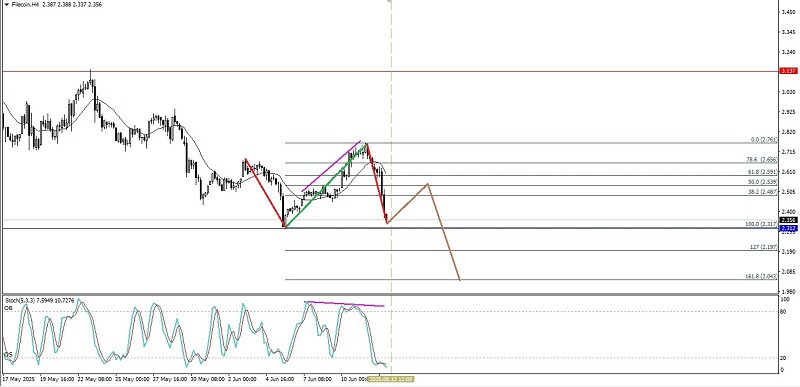Click the blue 2.312 price level label

789,228
